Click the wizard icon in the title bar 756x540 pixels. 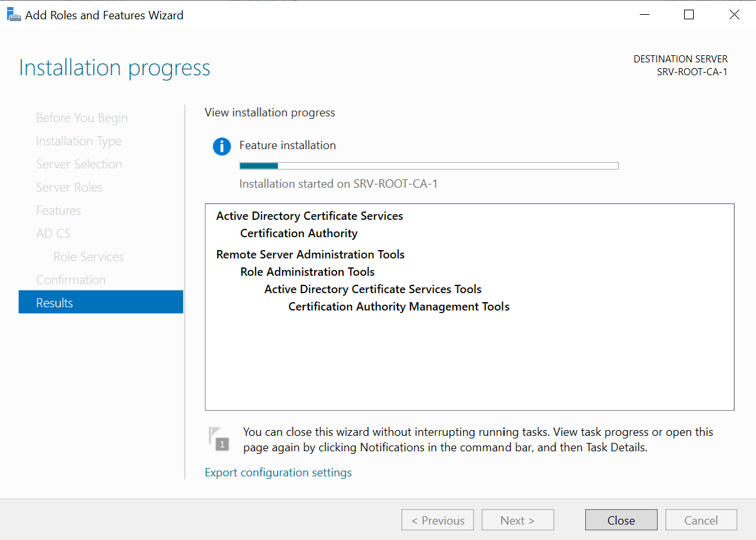(x=13, y=14)
